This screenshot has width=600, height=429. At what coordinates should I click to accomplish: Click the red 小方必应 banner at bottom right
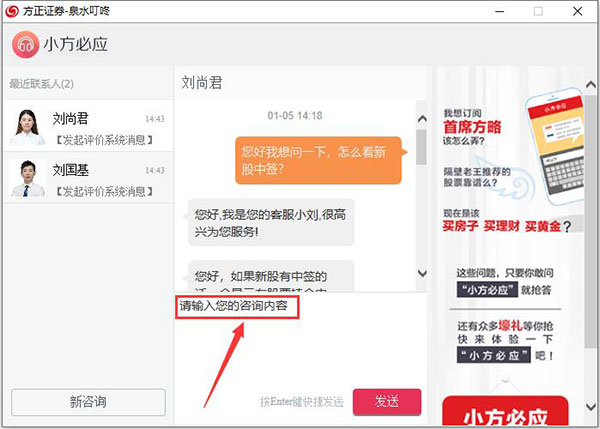505,411
